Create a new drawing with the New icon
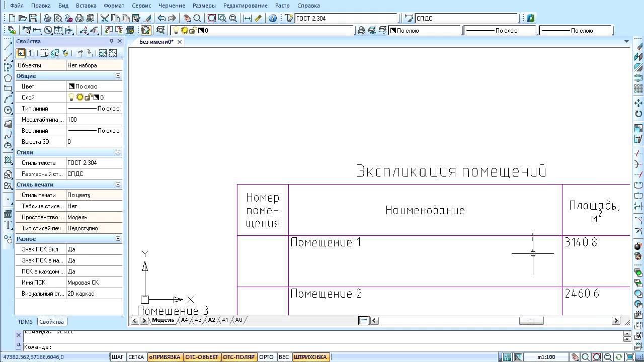644x362 pixels. [13, 18]
